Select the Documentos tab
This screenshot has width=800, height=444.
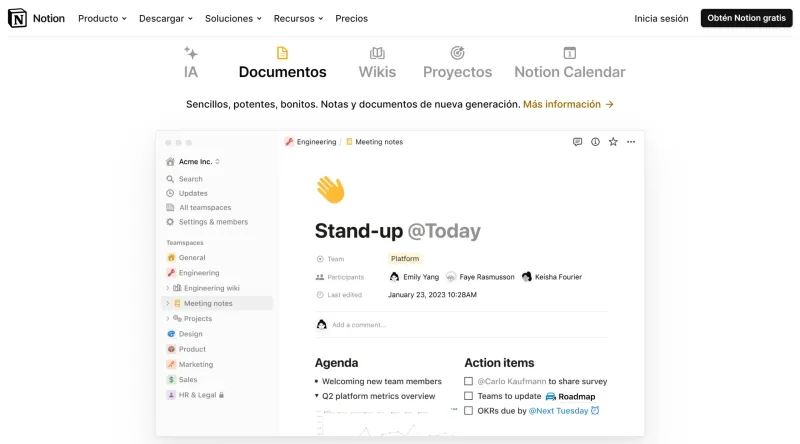pyautogui.click(x=283, y=63)
